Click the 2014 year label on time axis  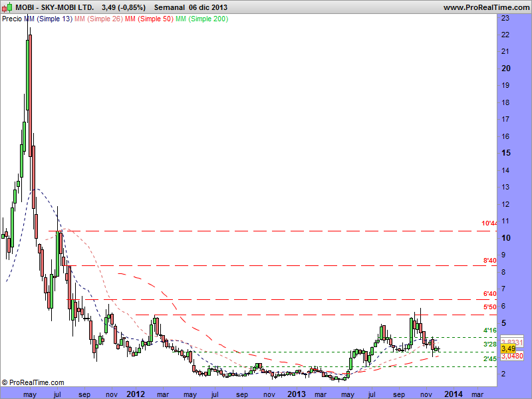coord(454,394)
